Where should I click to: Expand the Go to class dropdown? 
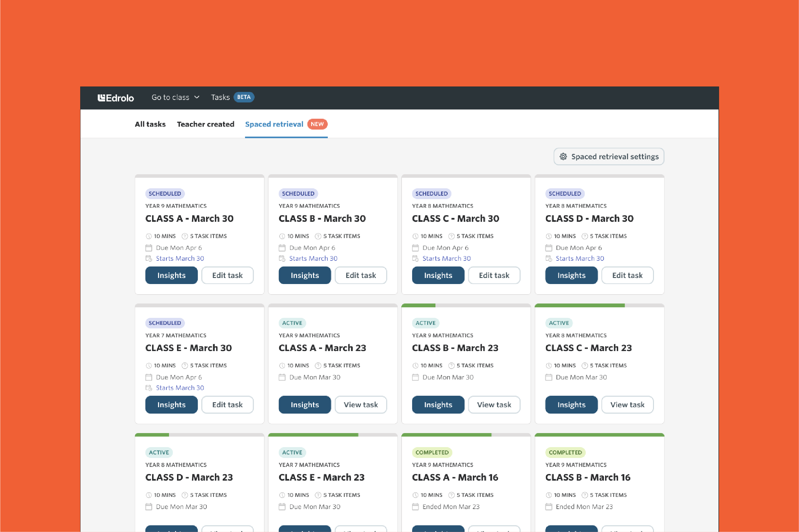click(x=171, y=97)
